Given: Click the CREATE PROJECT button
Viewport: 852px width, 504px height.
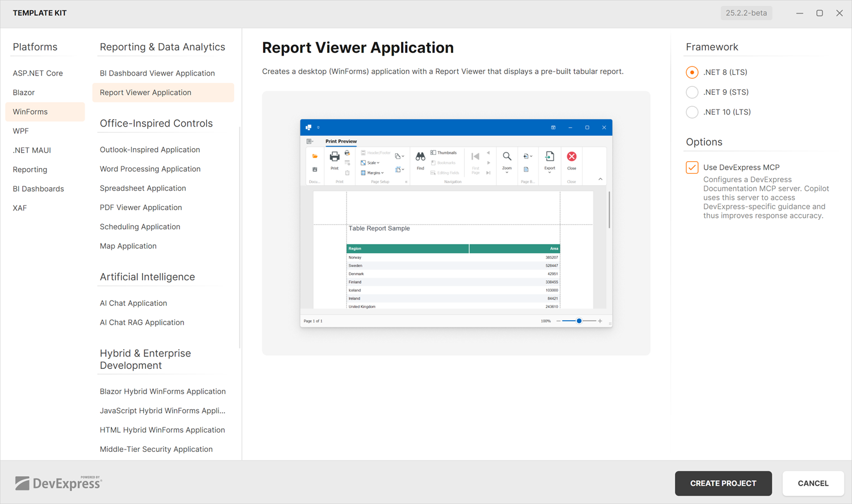Looking at the screenshot, I should pos(723,483).
